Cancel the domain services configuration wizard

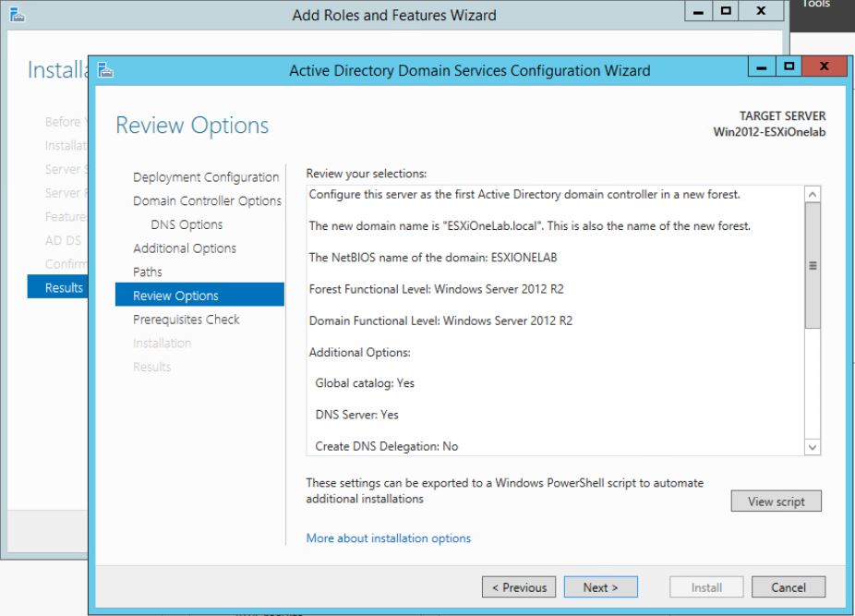pyautogui.click(x=789, y=586)
